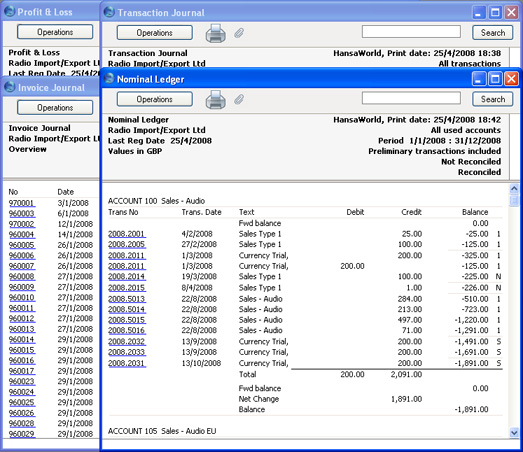This screenshot has height=452, width=523.
Task: Open transaction 2008.5015
Action: click(x=127, y=320)
